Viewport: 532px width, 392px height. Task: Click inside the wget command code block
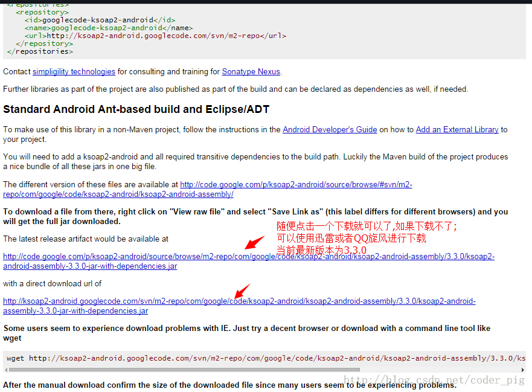click(x=242, y=358)
